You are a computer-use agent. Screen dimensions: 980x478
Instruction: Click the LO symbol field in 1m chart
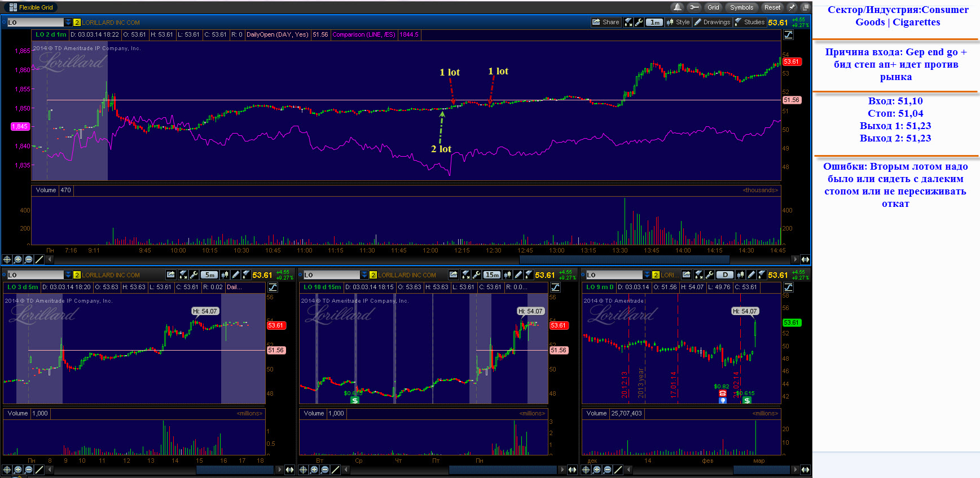[35, 22]
